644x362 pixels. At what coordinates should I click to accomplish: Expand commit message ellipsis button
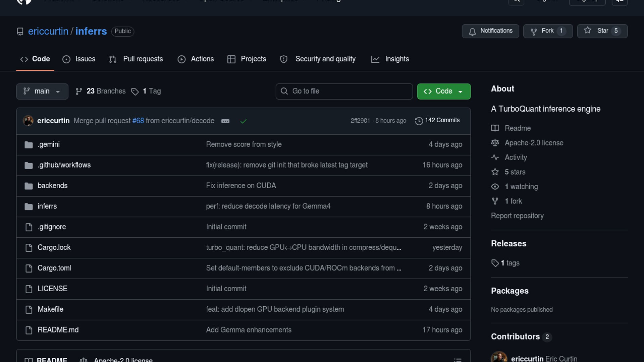[x=225, y=121]
